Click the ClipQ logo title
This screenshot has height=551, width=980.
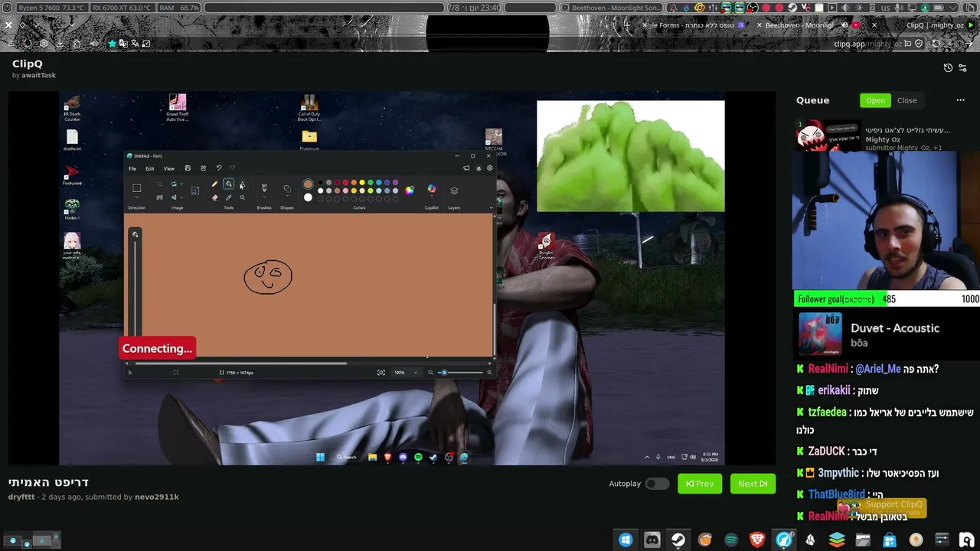point(28,64)
